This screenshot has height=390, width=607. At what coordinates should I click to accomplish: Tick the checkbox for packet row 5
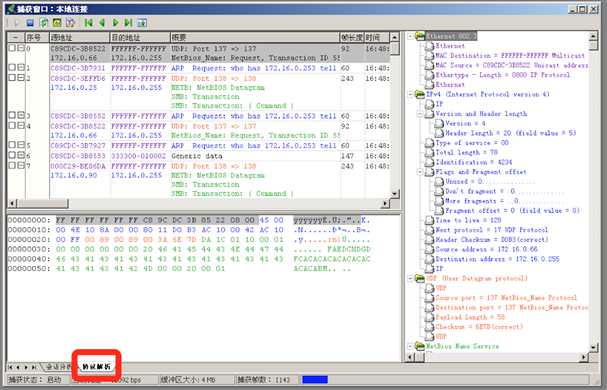tap(12, 144)
